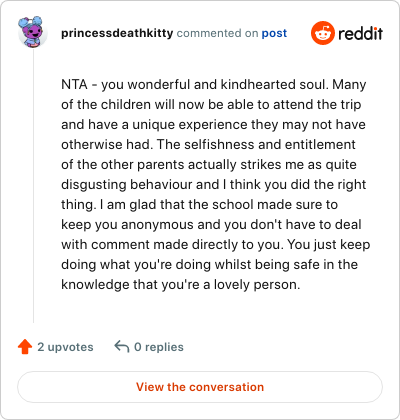Select the "2 upvotes" label
This screenshot has width=400, height=420.
coord(65,347)
